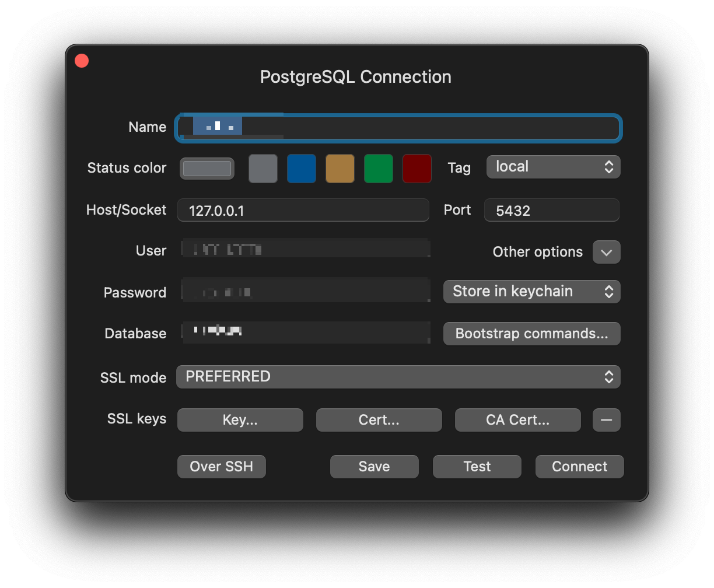Open the Tag dropdown showing local

click(553, 167)
